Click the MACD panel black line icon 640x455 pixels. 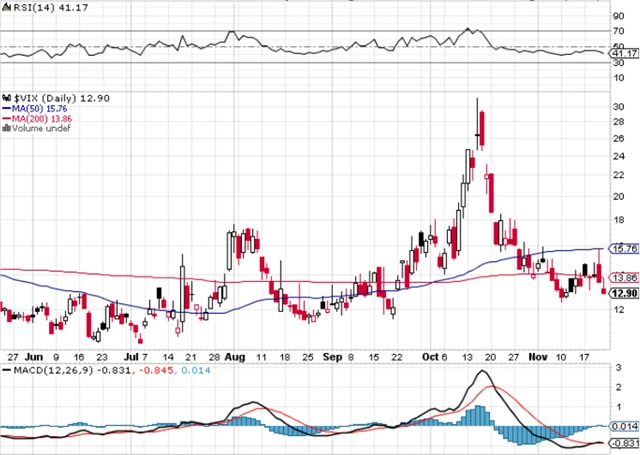click(x=5, y=371)
